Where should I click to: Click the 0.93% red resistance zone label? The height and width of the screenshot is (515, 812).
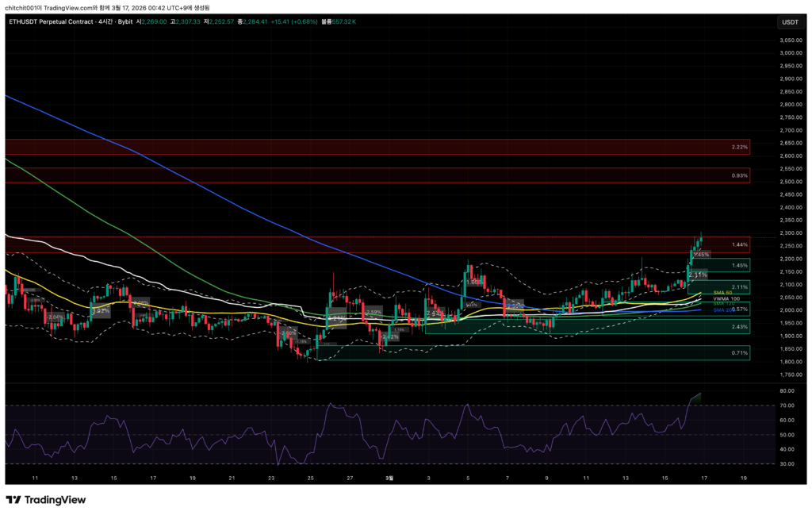pos(740,175)
